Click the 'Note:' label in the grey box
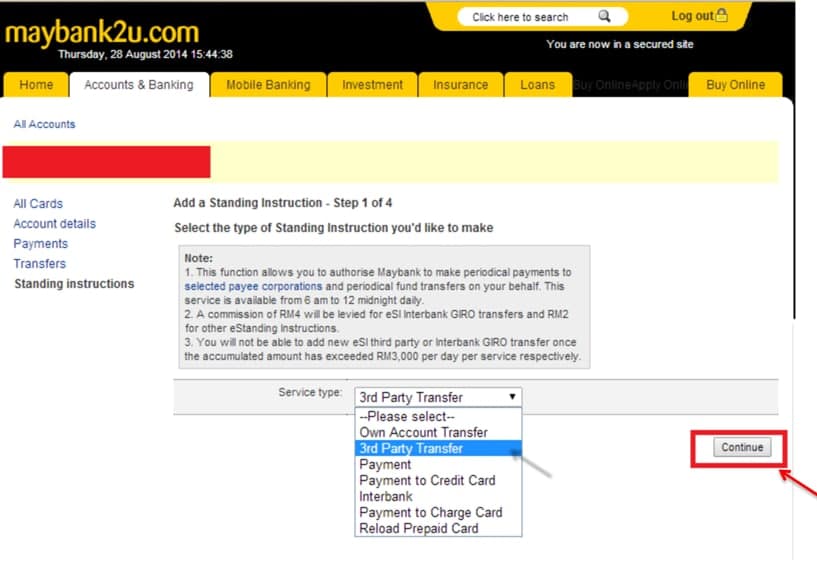Image resolution: width=817 pixels, height=561 pixels. pyautogui.click(x=199, y=258)
